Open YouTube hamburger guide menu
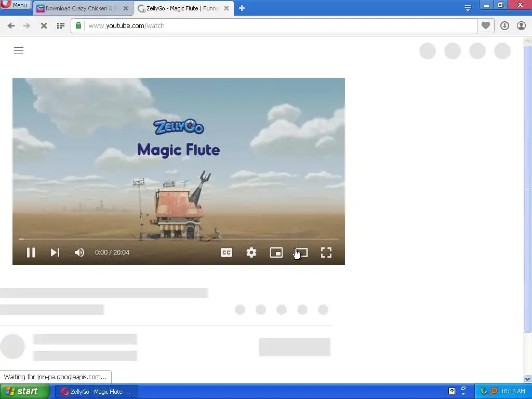 click(19, 51)
